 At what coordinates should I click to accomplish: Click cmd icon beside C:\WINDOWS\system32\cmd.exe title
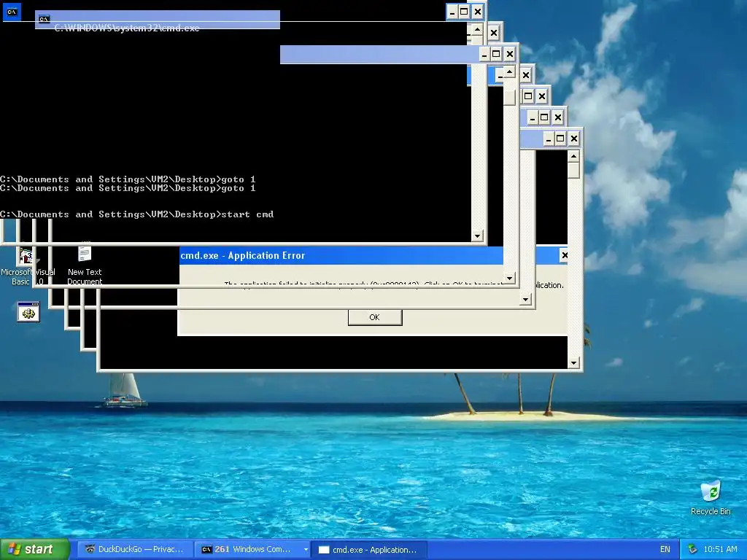click(44, 19)
